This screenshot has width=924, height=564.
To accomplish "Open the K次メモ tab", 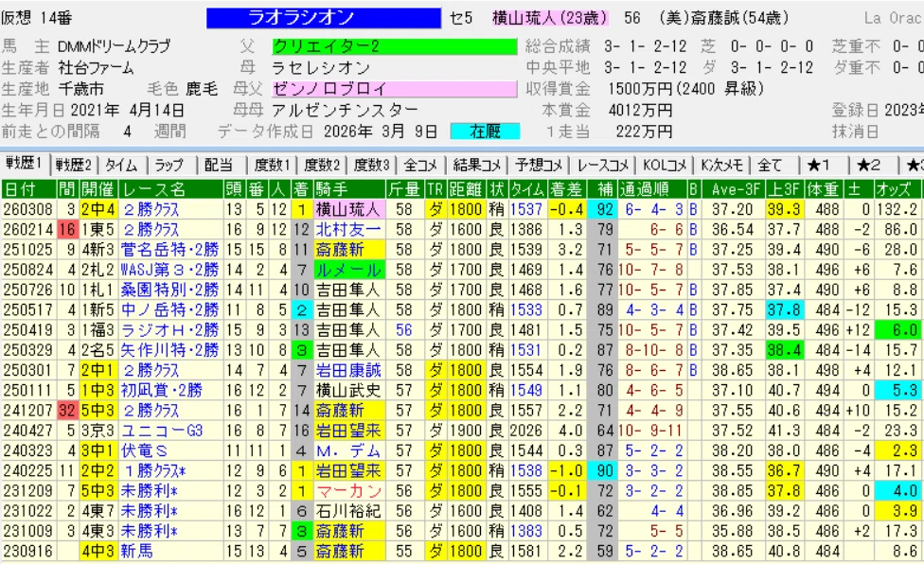I will click(721, 166).
